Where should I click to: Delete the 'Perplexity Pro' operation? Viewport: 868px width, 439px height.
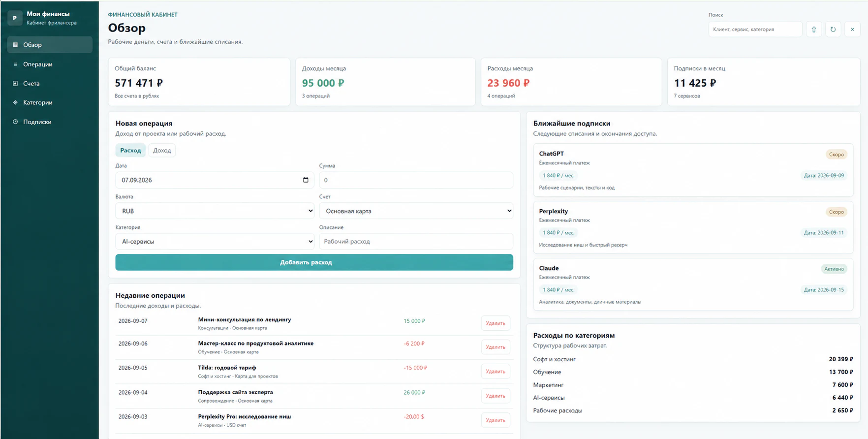point(496,420)
